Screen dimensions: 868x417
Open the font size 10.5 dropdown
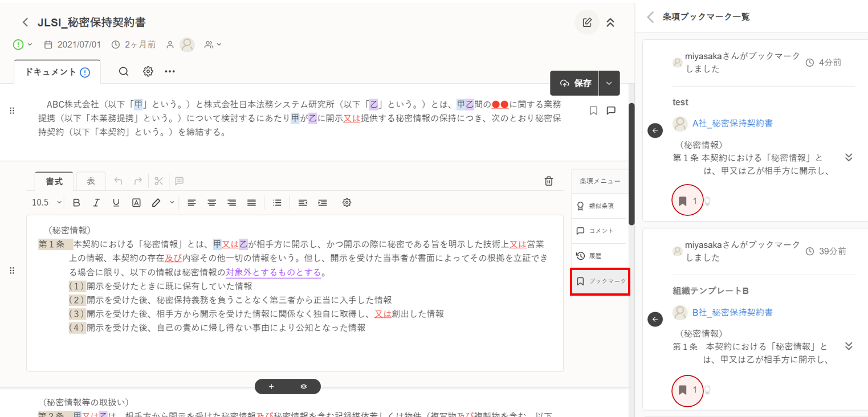47,203
